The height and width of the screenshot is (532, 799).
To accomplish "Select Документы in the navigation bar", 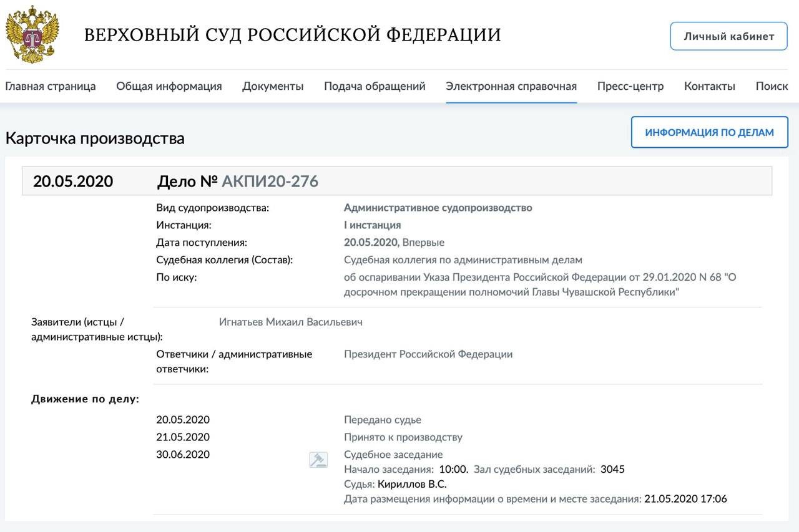I will [273, 86].
